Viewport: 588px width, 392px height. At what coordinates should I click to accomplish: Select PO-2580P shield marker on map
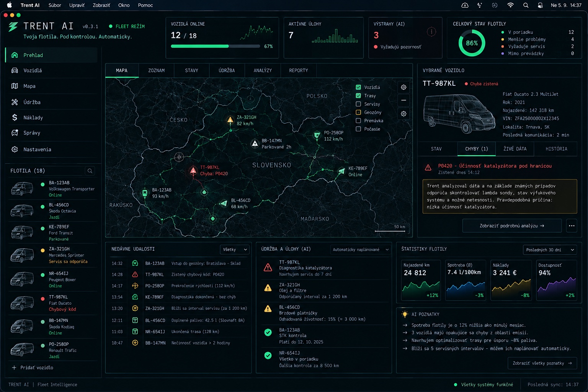pos(317,136)
